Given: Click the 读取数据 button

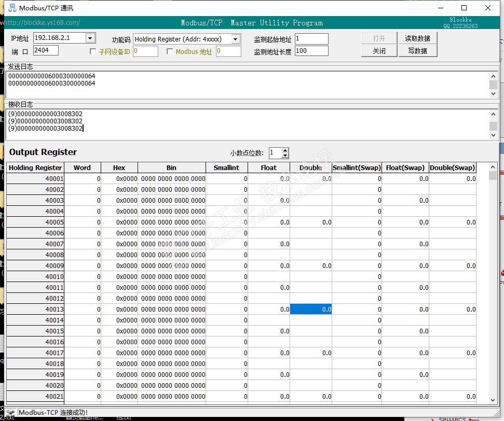Looking at the screenshot, I should [417, 38].
